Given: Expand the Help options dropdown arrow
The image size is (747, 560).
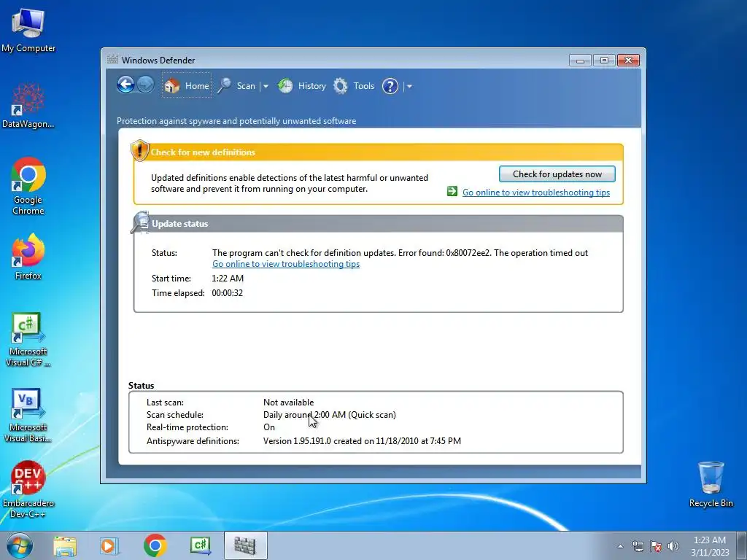Looking at the screenshot, I should [x=409, y=86].
